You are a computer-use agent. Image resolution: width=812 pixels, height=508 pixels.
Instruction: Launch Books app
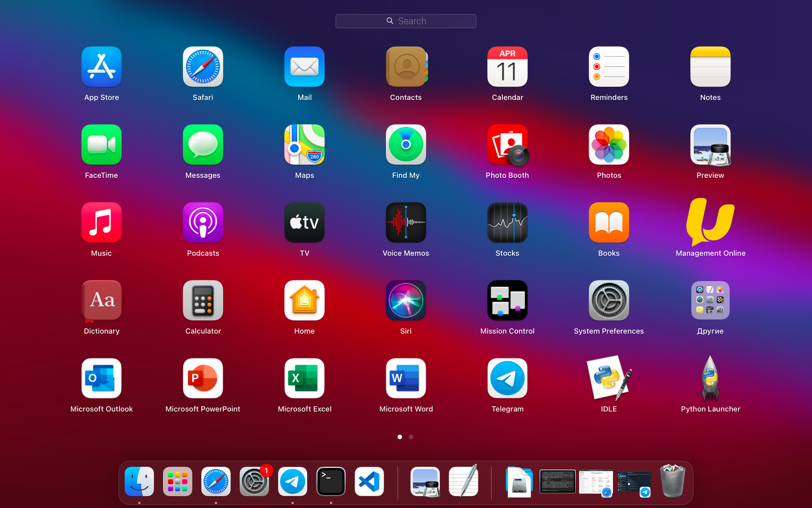(x=609, y=223)
